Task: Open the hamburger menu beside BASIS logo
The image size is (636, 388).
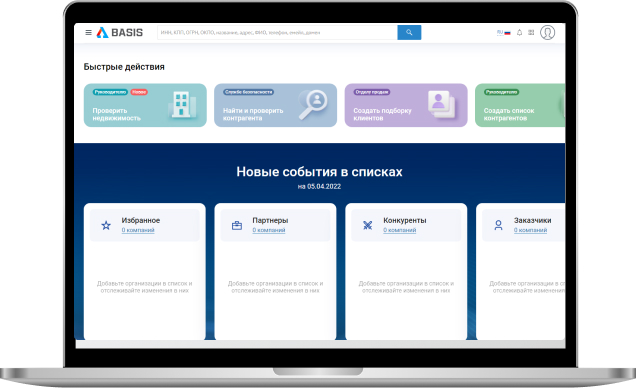Action: (88, 32)
